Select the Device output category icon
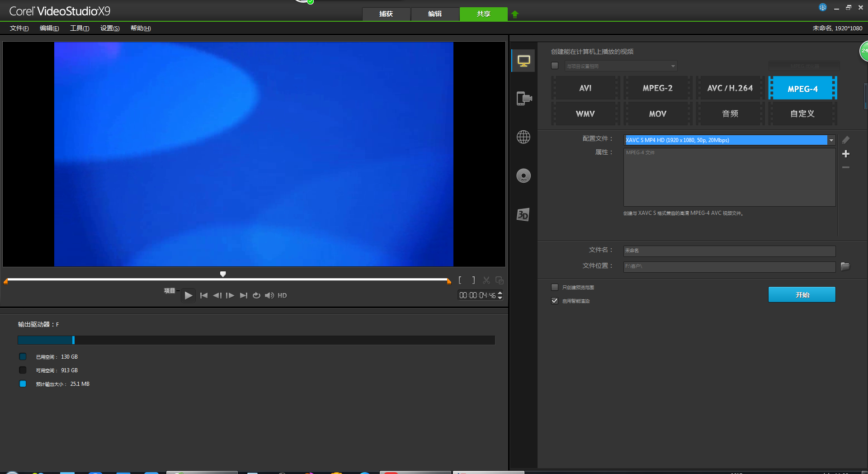Viewport: 868px width, 474px height. pos(524,98)
